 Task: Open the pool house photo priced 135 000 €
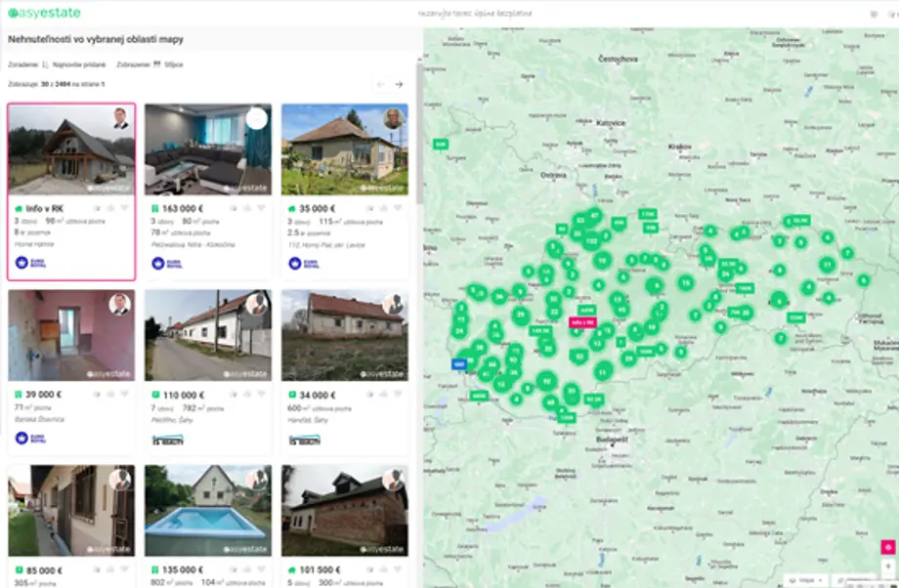pos(208,510)
